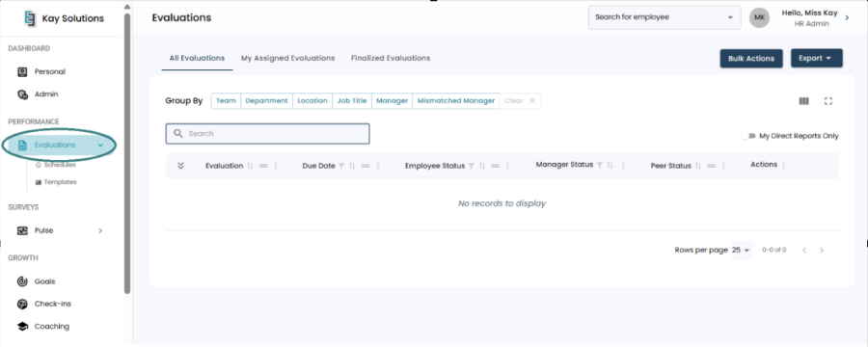Open Templates under Evaluations
Viewport: 868px width, 347px height.
(x=56, y=182)
